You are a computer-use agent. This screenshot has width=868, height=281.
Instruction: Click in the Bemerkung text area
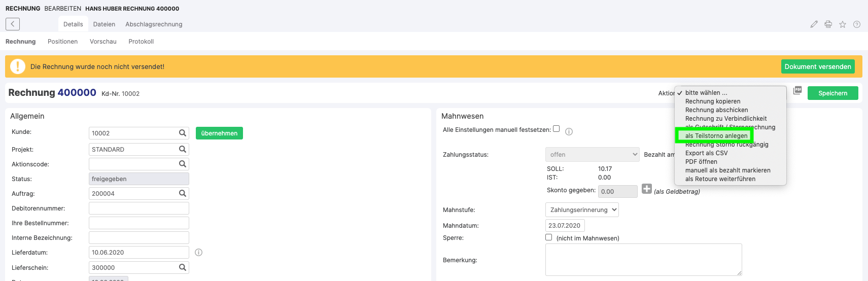coord(643,260)
